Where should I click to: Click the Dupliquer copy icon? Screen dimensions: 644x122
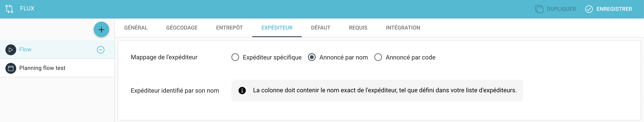pos(539,9)
